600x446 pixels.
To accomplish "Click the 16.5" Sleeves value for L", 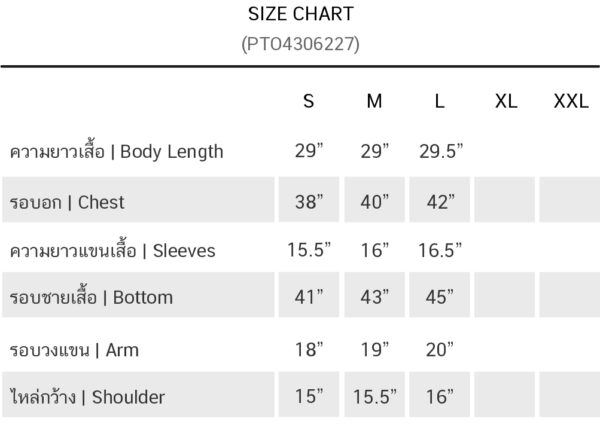I will click(x=440, y=250).
